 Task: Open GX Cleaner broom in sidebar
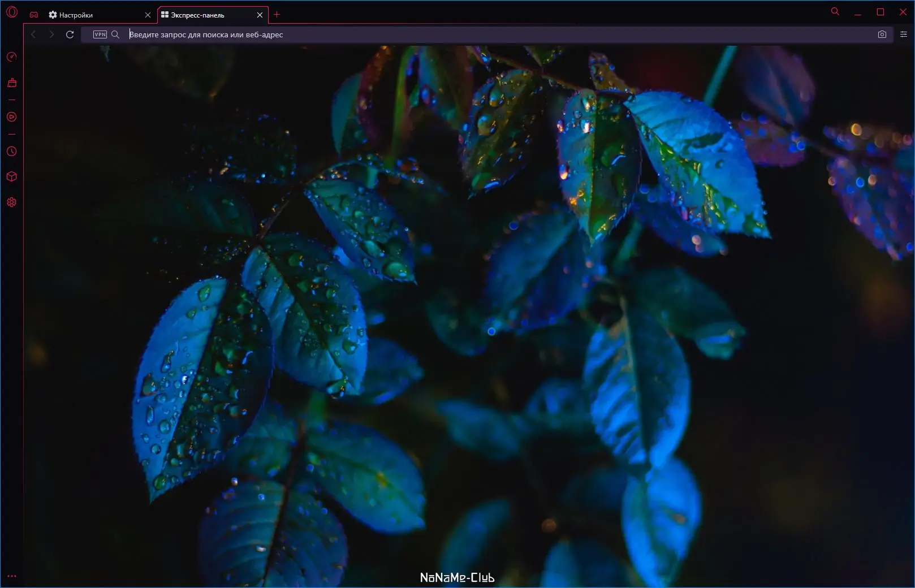12,83
